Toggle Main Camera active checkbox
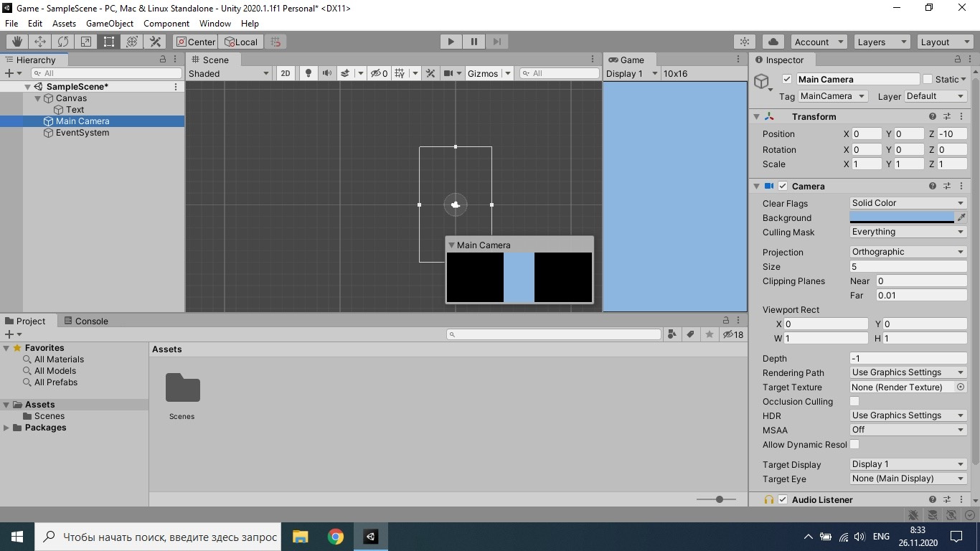Screen dimensions: 980x551 click(787, 79)
